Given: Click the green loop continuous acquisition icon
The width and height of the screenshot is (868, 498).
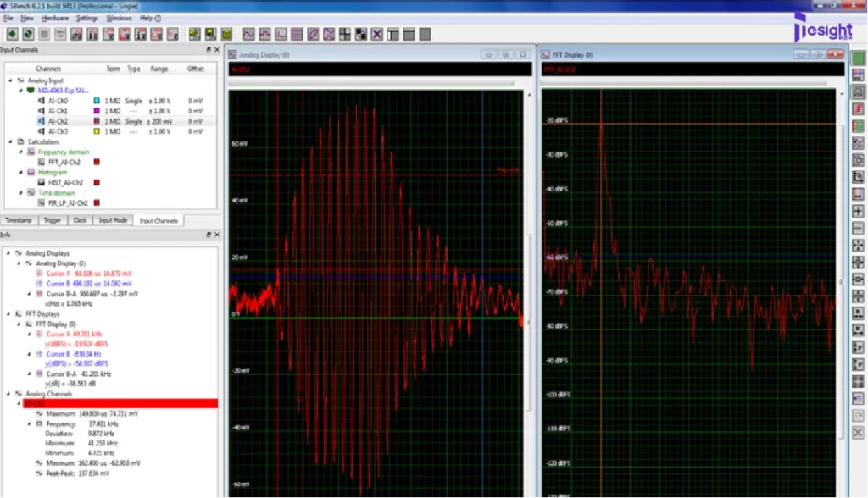Looking at the screenshot, I should point(28,35).
